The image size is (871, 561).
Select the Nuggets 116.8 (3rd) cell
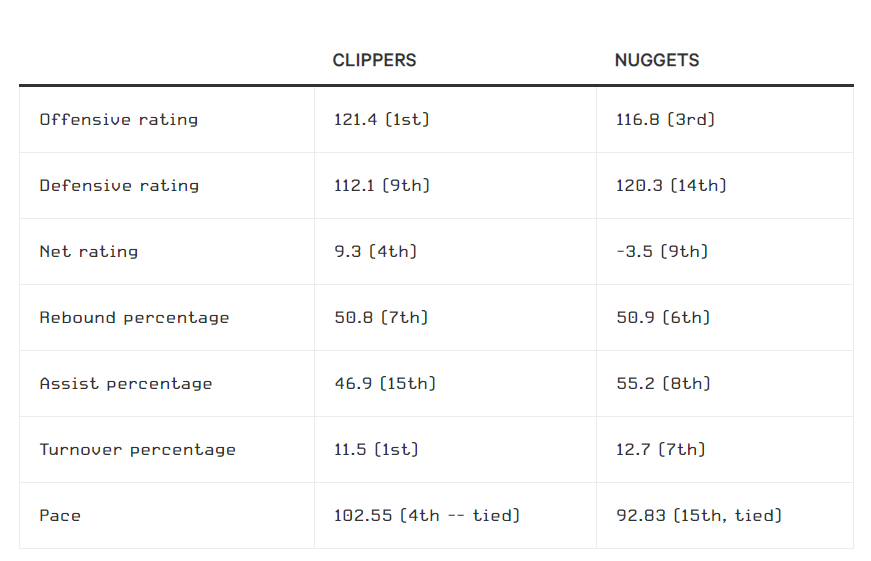tap(666, 120)
